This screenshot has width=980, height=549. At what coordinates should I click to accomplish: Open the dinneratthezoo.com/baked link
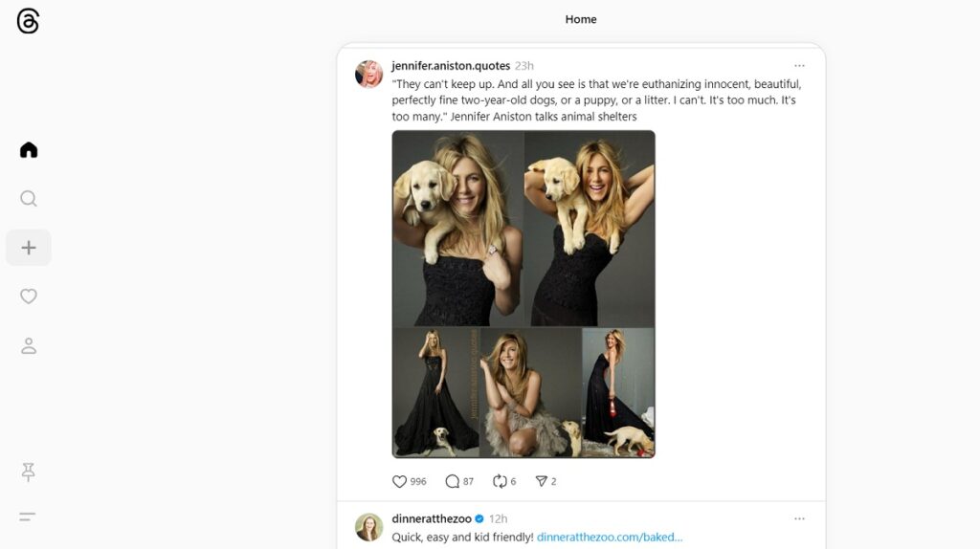click(x=610, y=538)
